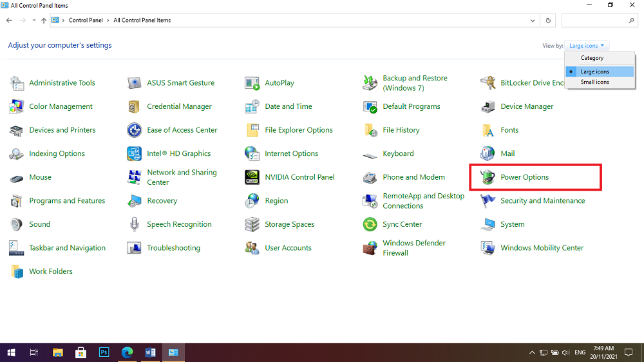644x362 pixels.
Task: Click the Backup and Restore icon
Action: pyautogui.click(x=370, y=83)
